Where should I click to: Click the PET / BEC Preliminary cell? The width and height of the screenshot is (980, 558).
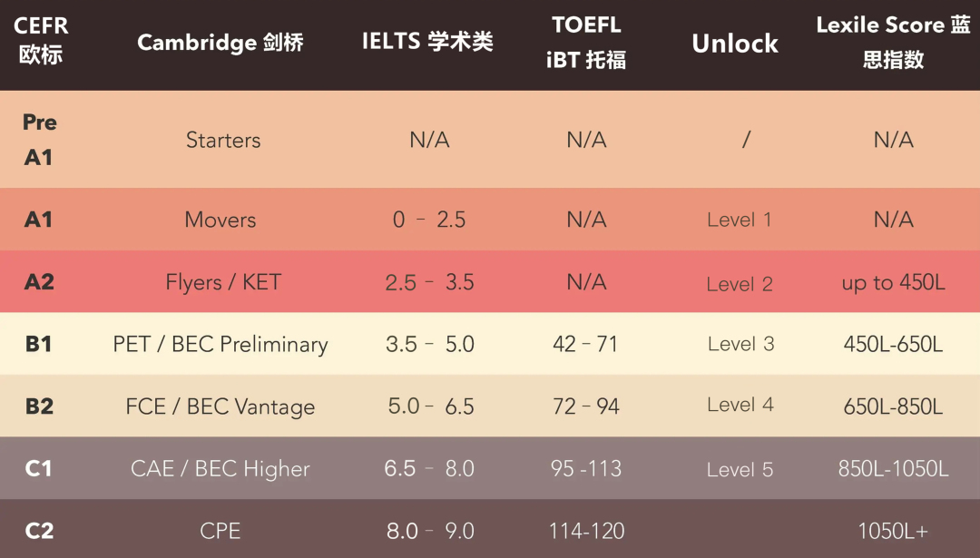pyautogui.click(x=220, y=344)
